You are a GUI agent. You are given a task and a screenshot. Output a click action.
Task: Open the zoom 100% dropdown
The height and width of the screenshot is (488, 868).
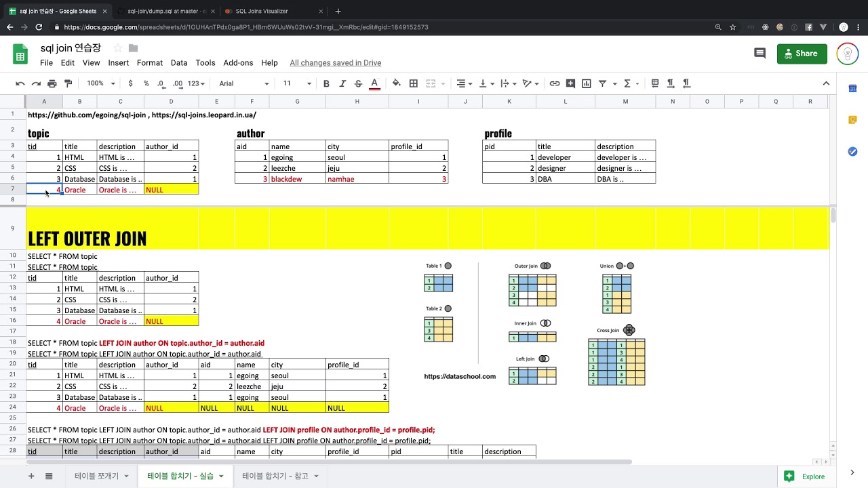click(100, 83)
